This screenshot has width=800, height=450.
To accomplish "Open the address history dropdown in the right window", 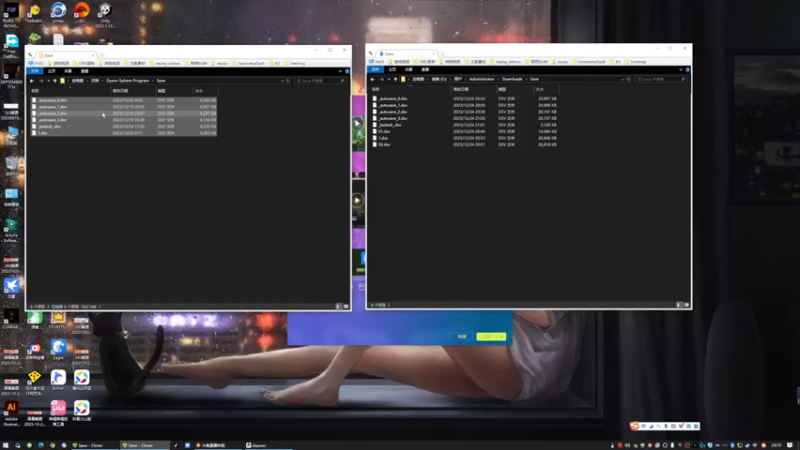I will point(623,79).
